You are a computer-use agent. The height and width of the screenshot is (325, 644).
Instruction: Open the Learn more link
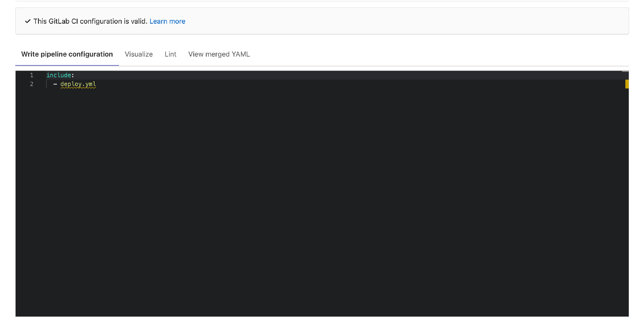tap(167, 21)
